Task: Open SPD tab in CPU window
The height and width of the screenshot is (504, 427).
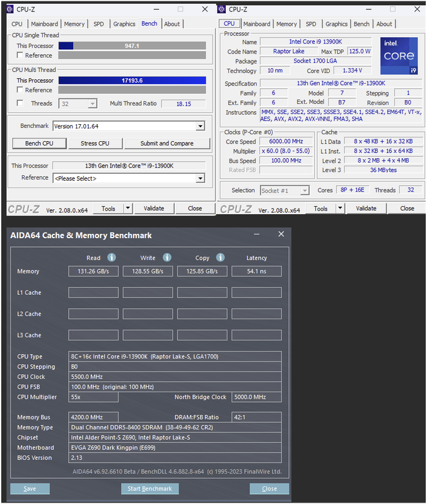Action: pyautogui.click(x=311, y=24)
